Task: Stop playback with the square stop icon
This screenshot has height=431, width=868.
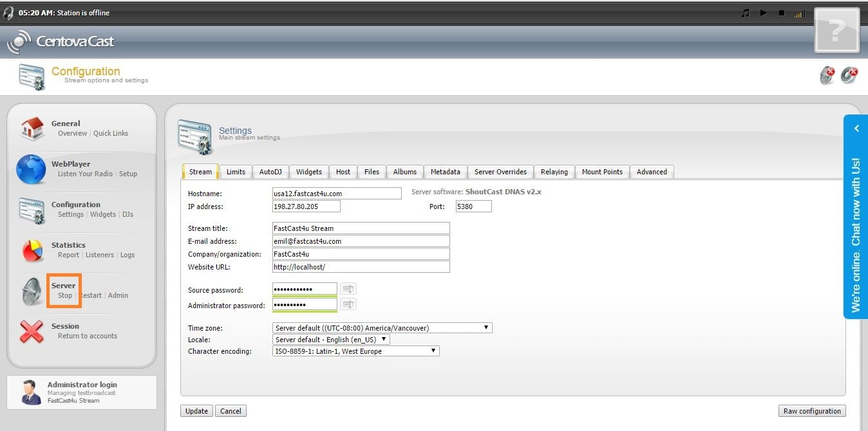Action: (x=782, y=13)
